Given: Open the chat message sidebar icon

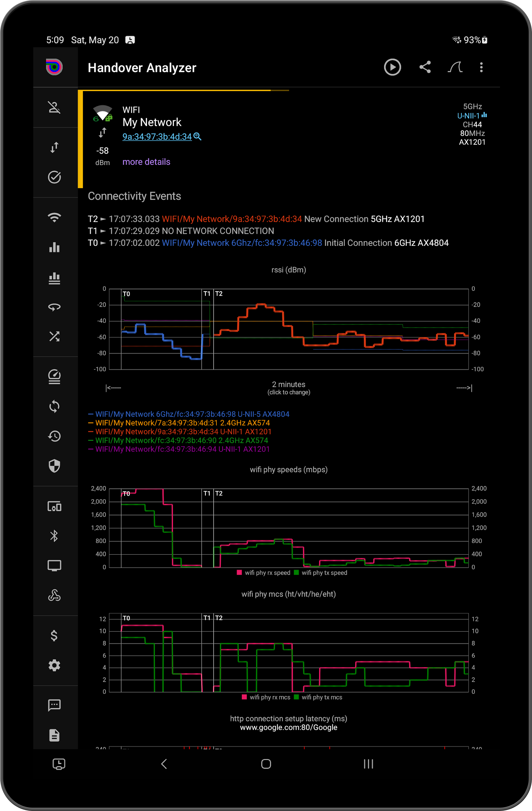Looking at the screenshot, I should pyautogui.click(x=54, y=706).
